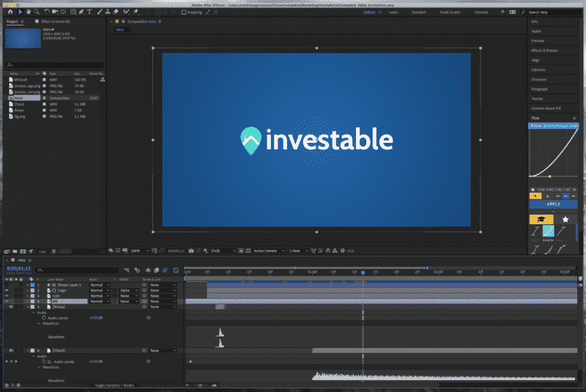The height and width of the screenshot is (392, 586).
Task: Select the Camera tool in toolbar
Action: point(55,12)
